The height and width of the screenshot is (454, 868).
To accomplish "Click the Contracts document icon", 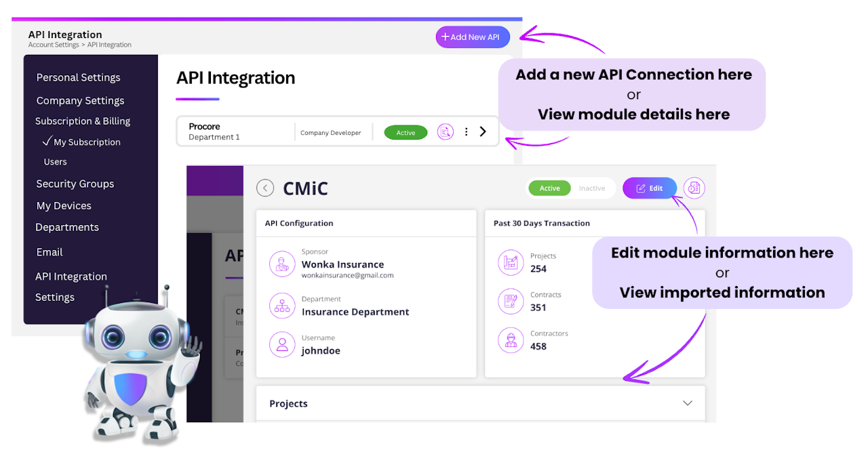I will [x=511, y=301].
